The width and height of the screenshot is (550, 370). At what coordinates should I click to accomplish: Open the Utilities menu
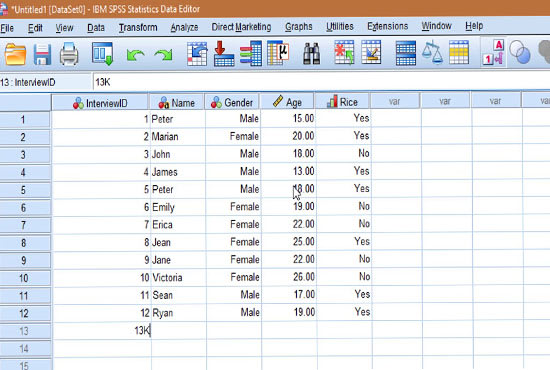coord(340,26)
